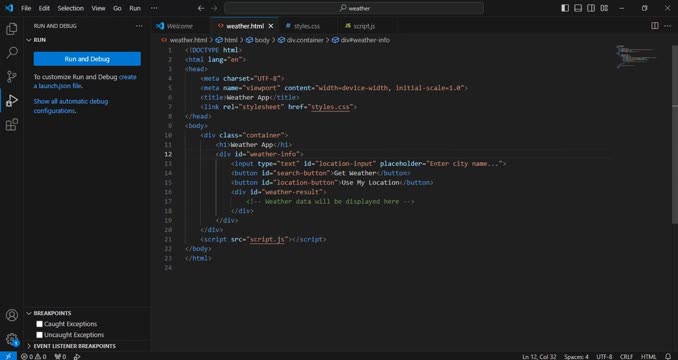
Task: Open overflow menu ellipsis in menu bar
Action: (154, 8)
